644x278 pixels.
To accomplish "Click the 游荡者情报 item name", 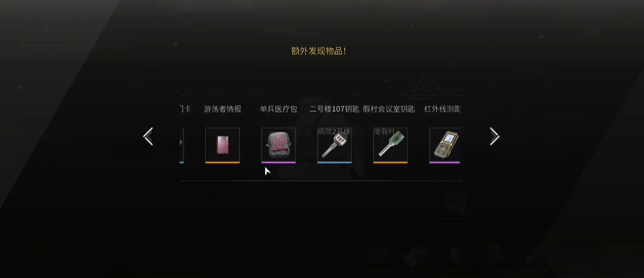I will [222, 109].
